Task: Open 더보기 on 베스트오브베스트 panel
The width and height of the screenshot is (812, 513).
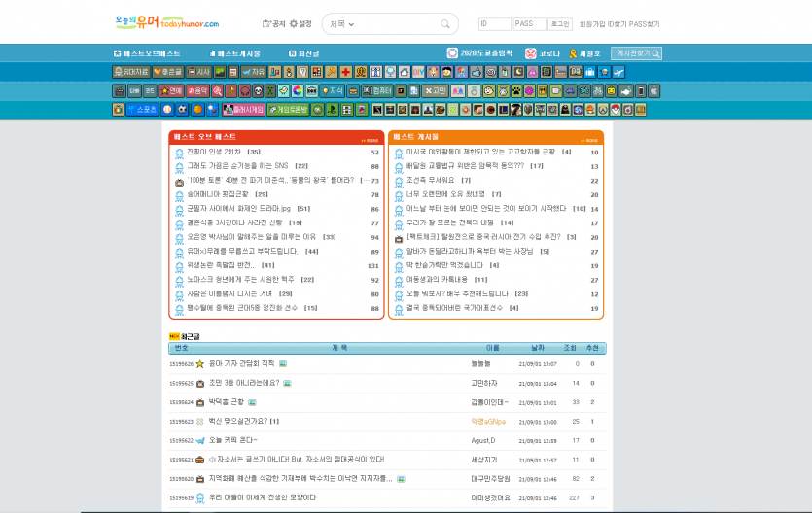Action: [x=370, y=140]
